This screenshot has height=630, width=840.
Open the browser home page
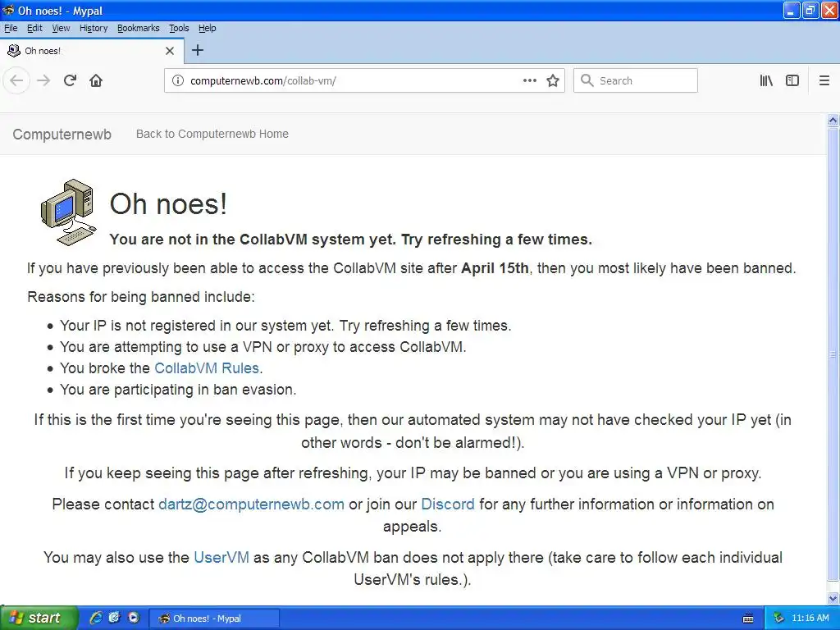[96, 81]
